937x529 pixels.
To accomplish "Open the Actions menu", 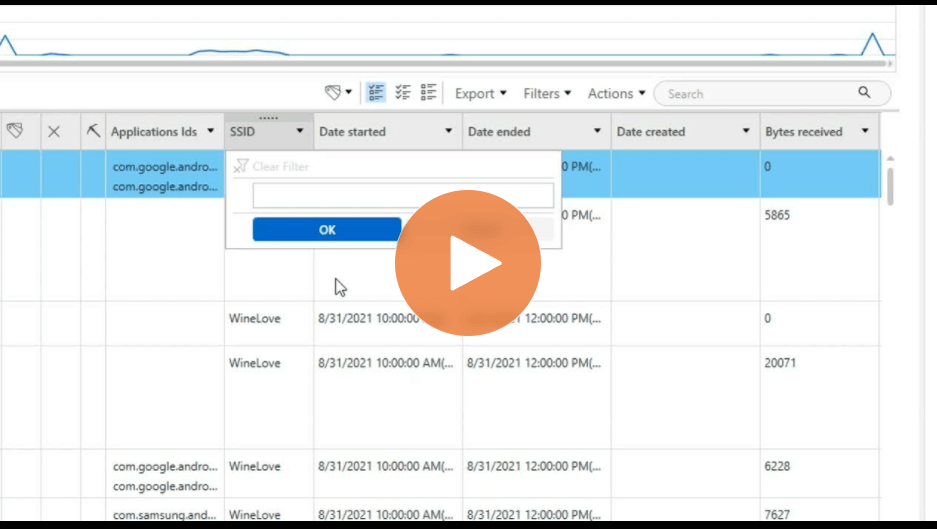I will 616,94.
